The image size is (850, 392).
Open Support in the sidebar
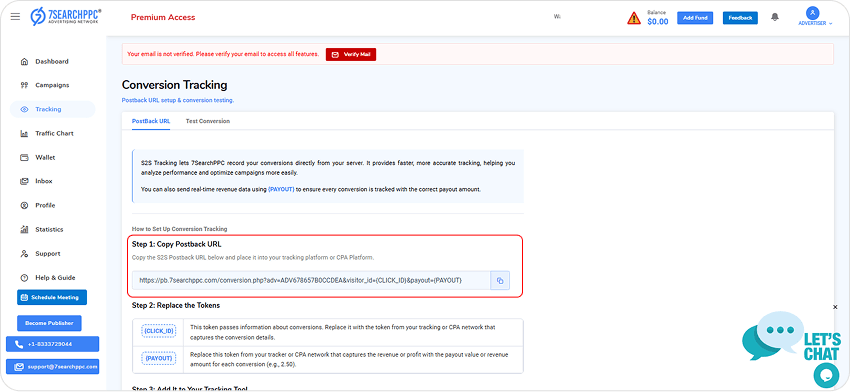pyautogui.click(x=48, y=254)
